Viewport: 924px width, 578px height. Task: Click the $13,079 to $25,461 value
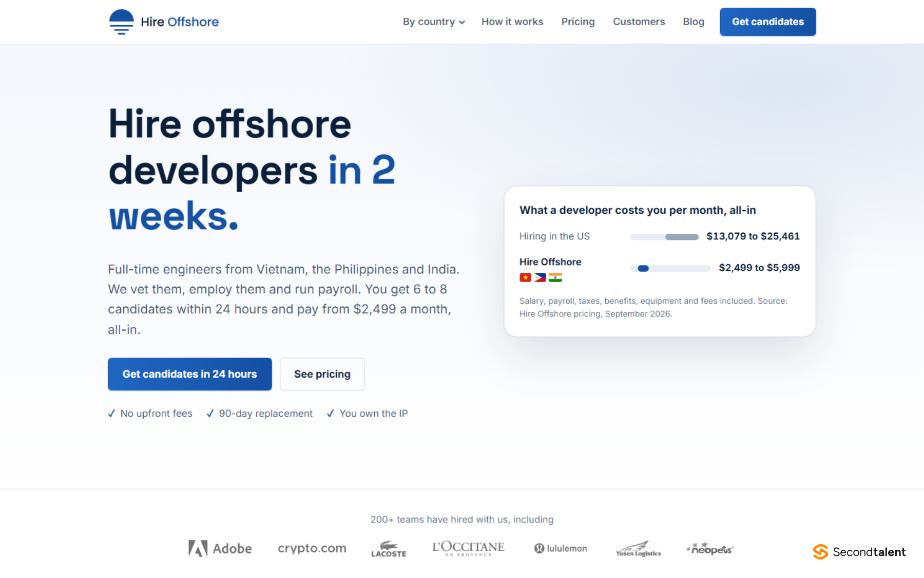[753, 236]
